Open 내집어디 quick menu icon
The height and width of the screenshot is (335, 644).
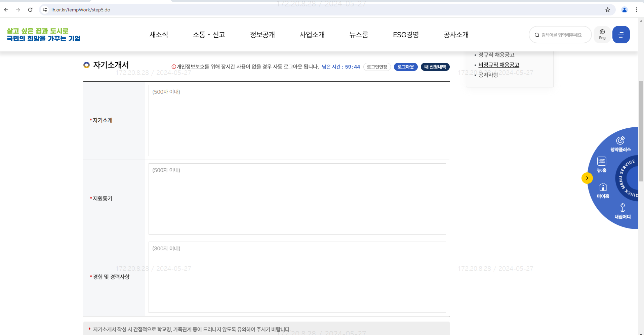pos(622,211)
